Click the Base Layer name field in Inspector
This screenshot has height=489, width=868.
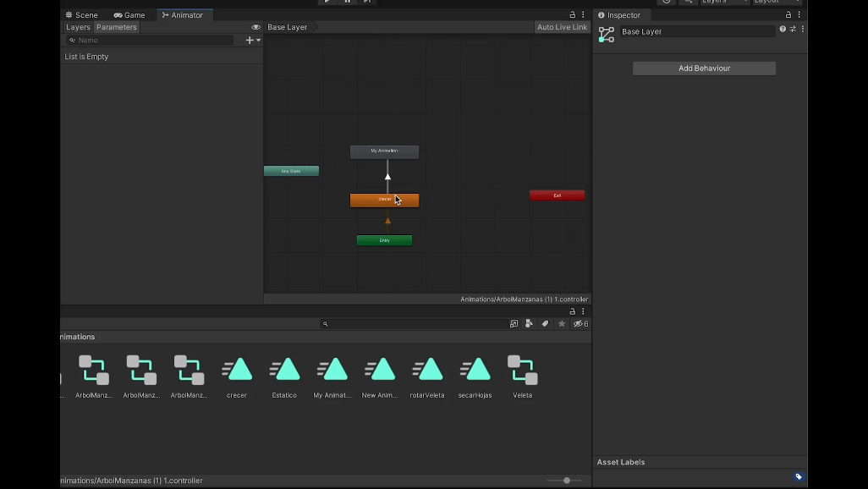pos(697,31)
